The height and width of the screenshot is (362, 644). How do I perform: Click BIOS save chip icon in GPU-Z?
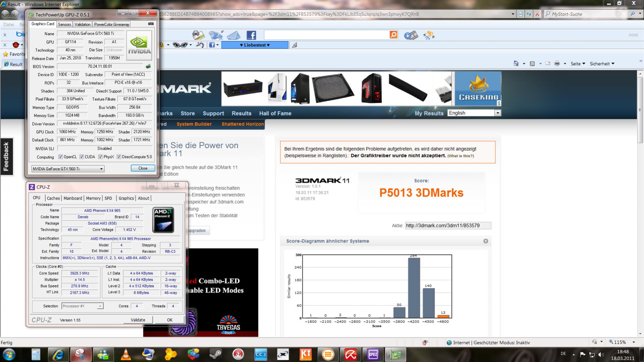pyautogui.click(x=148, y=66)
